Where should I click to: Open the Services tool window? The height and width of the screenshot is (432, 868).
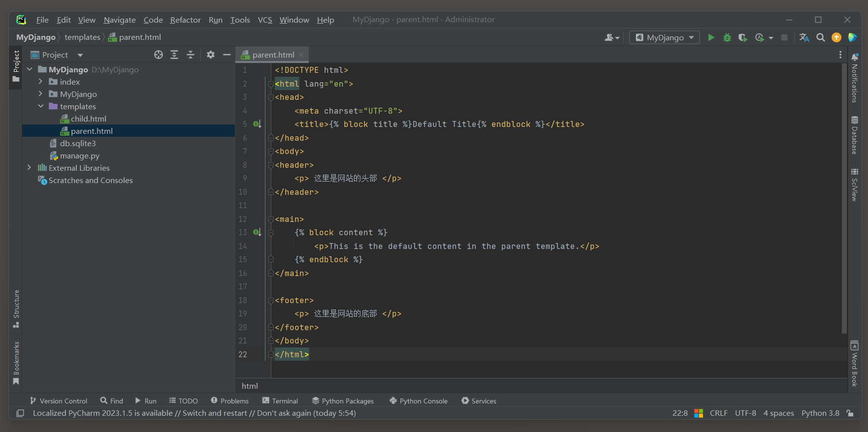point(479,401)
